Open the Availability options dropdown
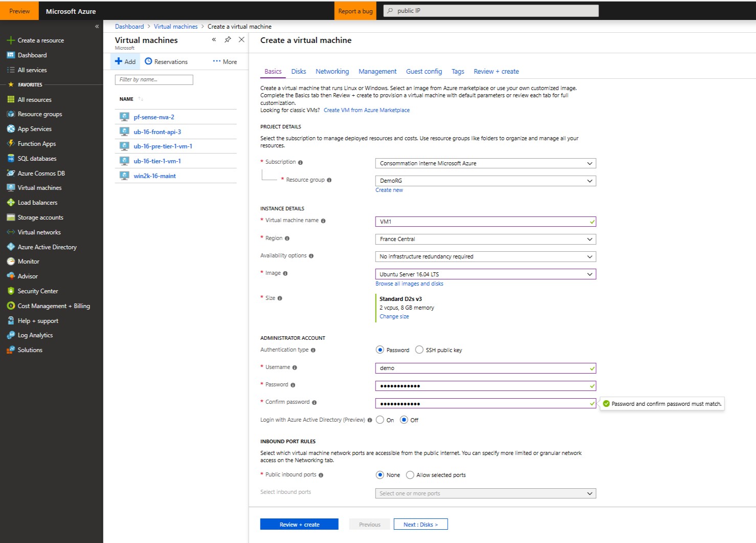The width and height of the screenshot is (756, 543). point(485,256)
